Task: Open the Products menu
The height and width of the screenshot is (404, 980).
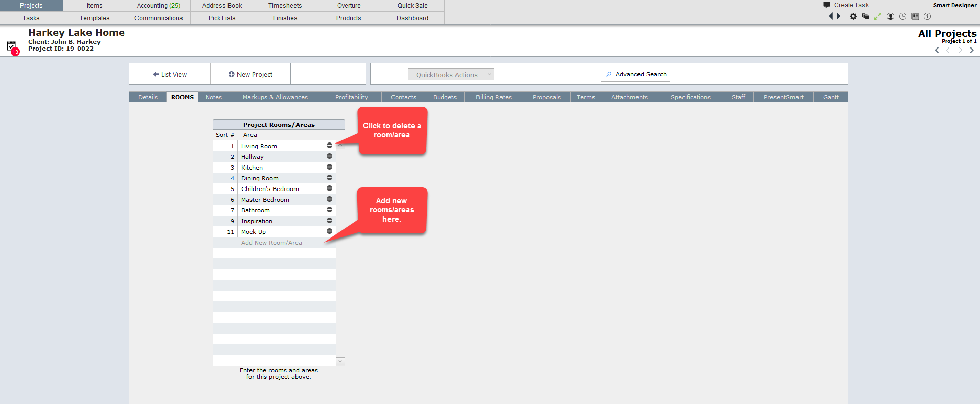Action: [x=349, y=18]
